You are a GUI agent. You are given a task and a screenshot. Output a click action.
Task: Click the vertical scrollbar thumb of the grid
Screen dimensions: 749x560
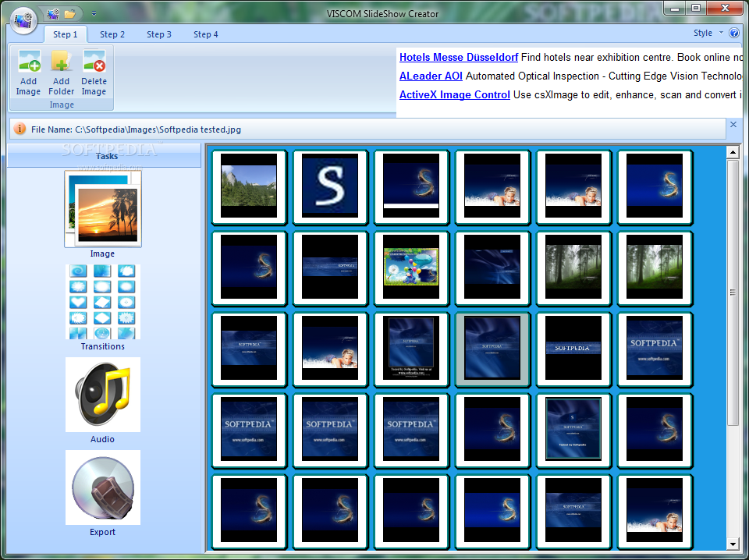point(733,292)
